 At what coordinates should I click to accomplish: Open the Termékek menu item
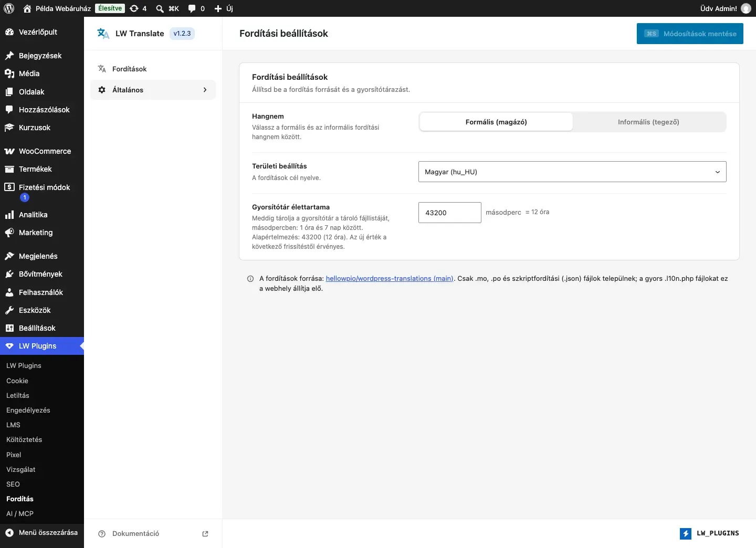point(42,169)
